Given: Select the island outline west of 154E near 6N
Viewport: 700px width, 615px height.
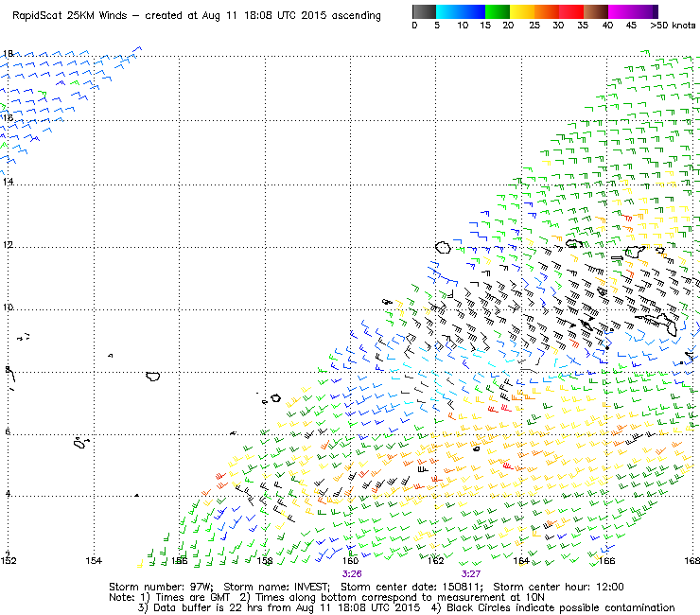Looking at the screenshot, I should (x=80, y=443).
